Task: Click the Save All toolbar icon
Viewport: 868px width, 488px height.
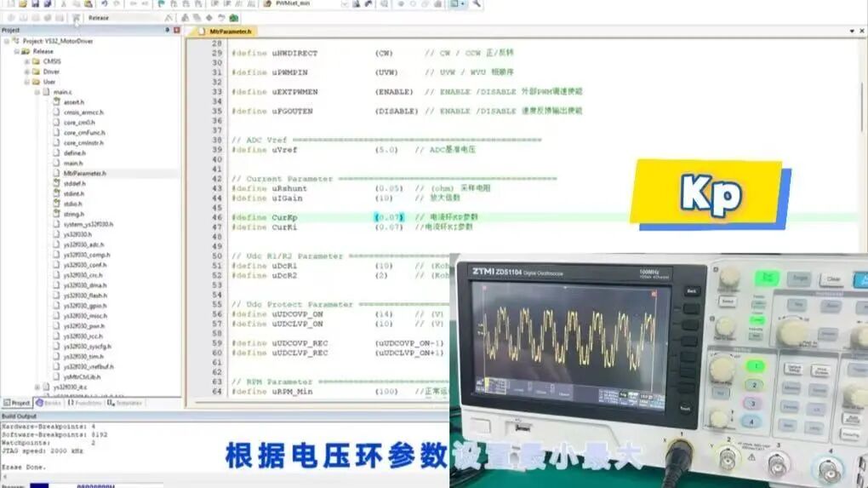Action: pos(47,4)
